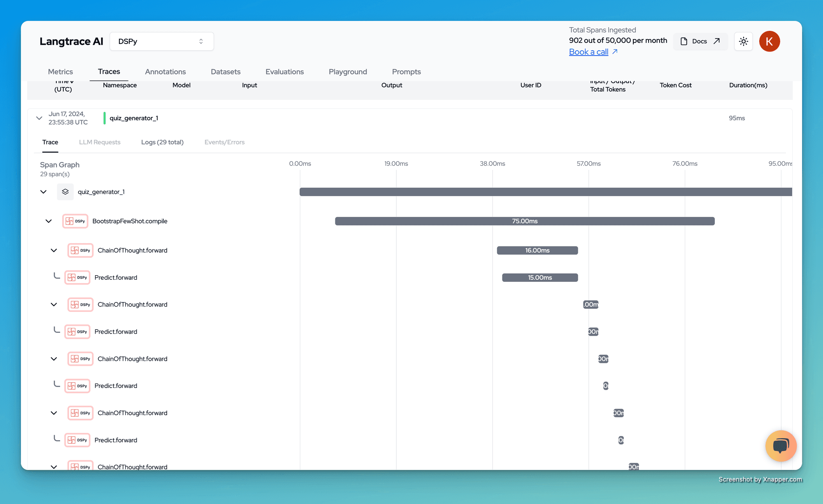Open the Evaluations tab
This screenshot has width=823, height=504.
tap(285, 72)
